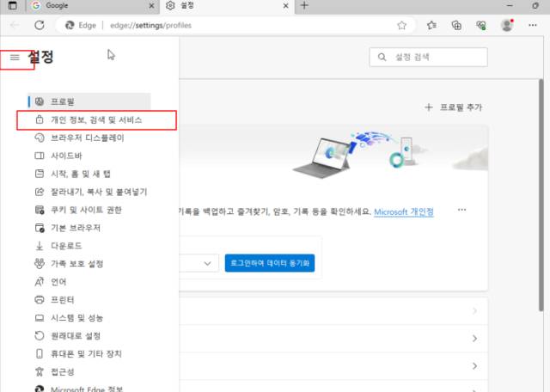Click the hamburger menu icon beside 설정
This screenshot has width=550, height=392.
[15, 58]
